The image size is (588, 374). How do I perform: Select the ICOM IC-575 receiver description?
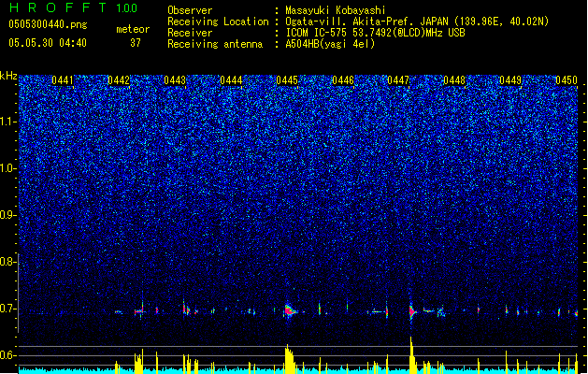click(375, 33)
